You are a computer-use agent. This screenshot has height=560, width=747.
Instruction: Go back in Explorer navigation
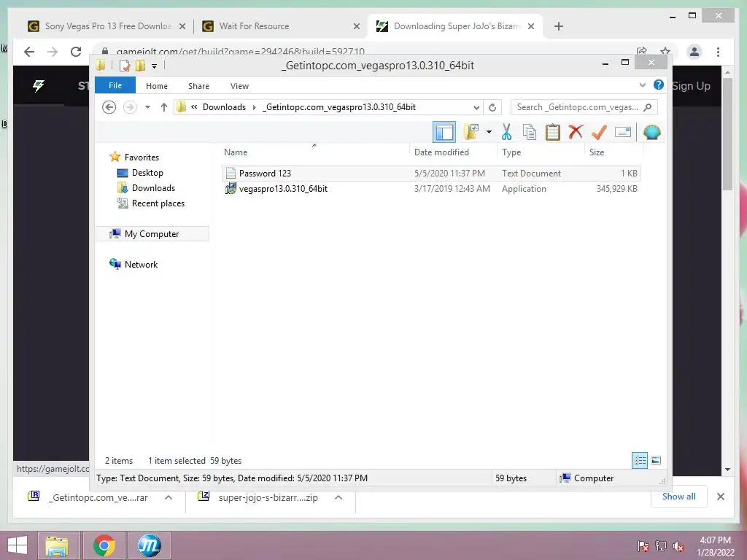click(109, 107)
